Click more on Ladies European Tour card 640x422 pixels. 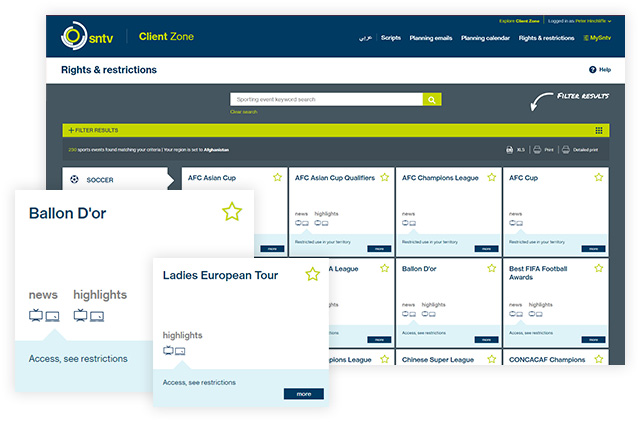click(x=303, y=393)
